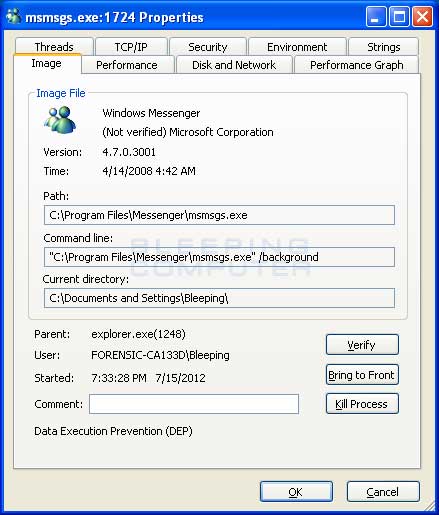Click inside the Comment text field
The image size is (439, 515).
(x=194, y=404)
